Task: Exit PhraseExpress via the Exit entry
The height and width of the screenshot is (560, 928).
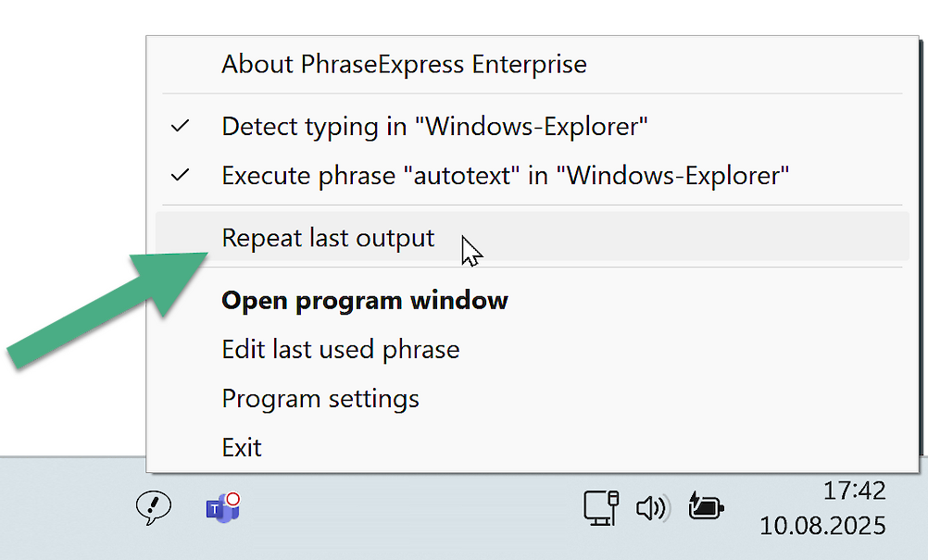Action: click(242, 448)
